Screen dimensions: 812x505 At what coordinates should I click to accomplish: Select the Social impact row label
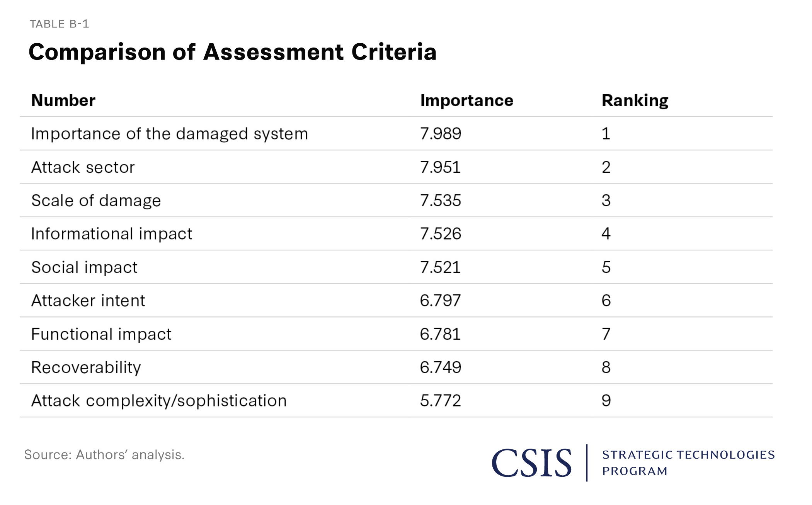coord(84,267)
